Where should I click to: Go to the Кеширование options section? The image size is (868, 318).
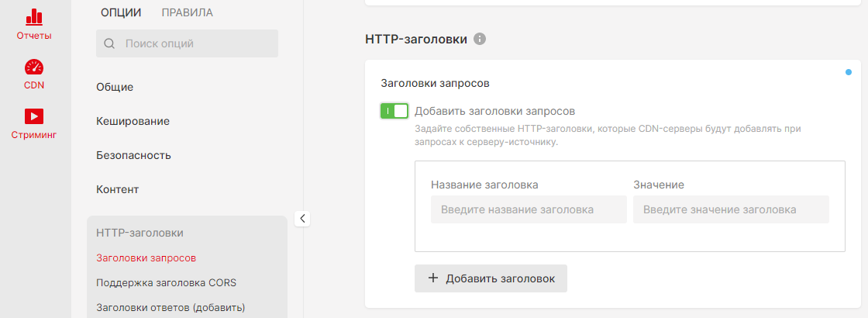pos(133,121)
